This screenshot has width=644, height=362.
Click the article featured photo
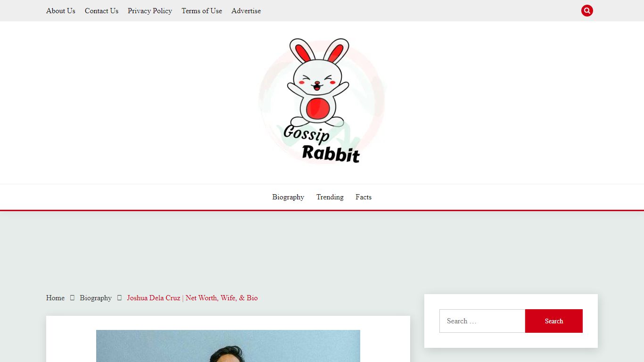228,346
